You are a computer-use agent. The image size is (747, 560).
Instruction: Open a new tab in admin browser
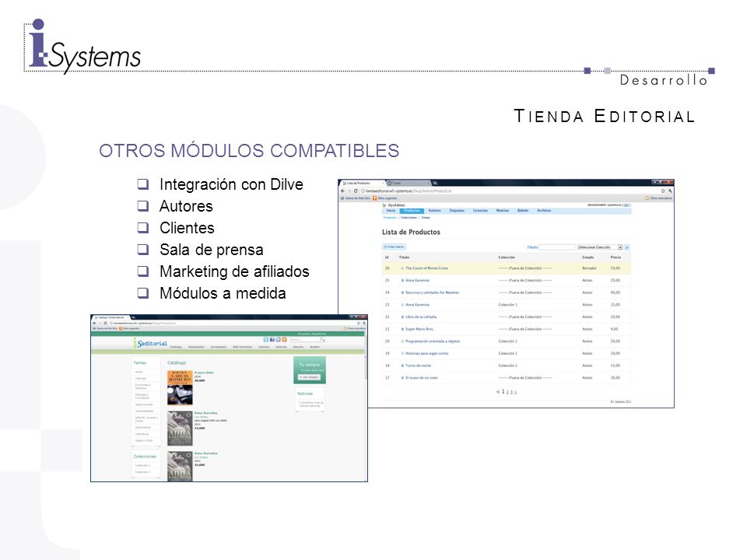tap(435, 183)
